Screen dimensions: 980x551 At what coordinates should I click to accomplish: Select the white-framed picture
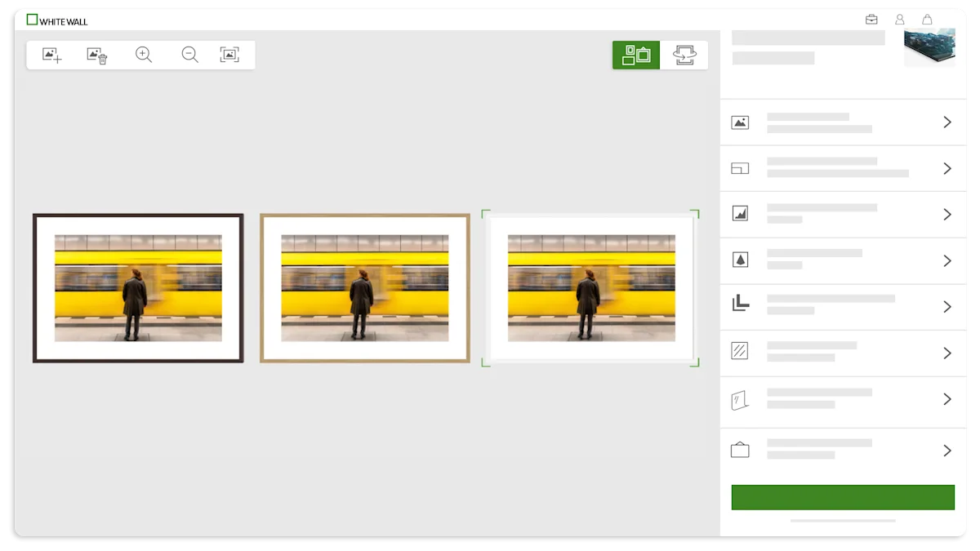coord(590,288)
